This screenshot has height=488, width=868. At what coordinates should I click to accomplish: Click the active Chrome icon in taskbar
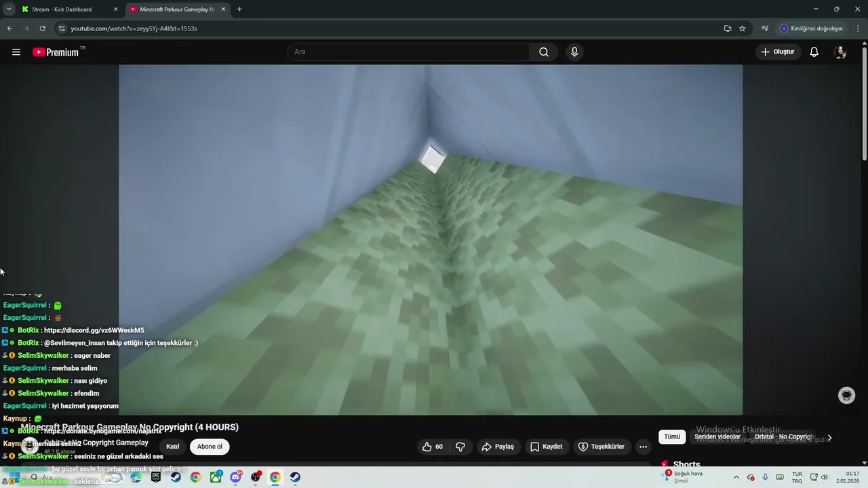coord(275,477)
